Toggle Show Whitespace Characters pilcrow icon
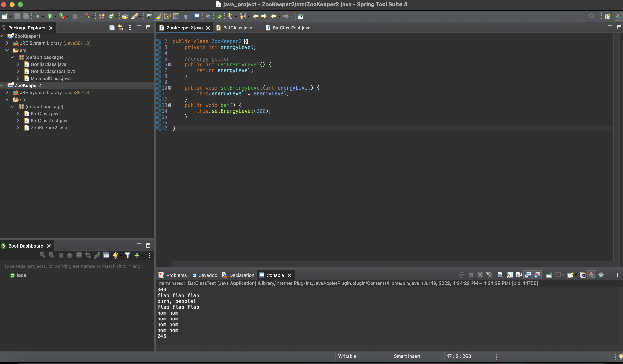 click(185, 16)
